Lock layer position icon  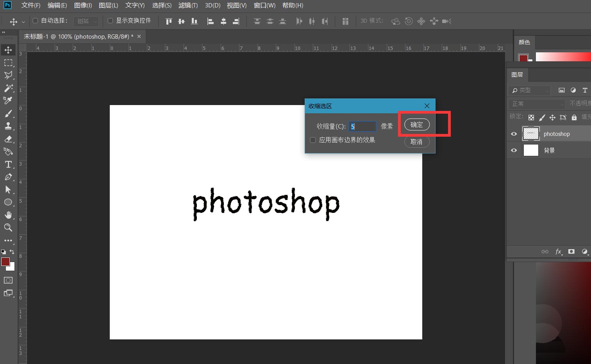[552, 117]
